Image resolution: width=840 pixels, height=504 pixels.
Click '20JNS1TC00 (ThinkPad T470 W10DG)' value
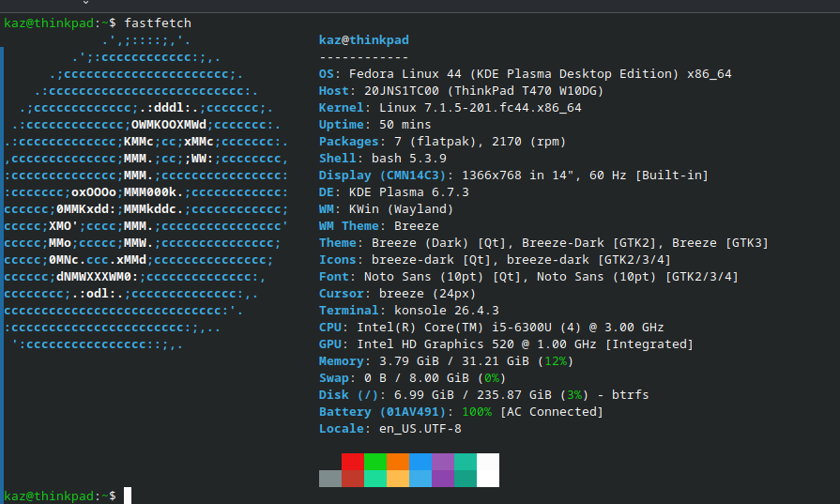pyautogui.click(x=483, y=91)
